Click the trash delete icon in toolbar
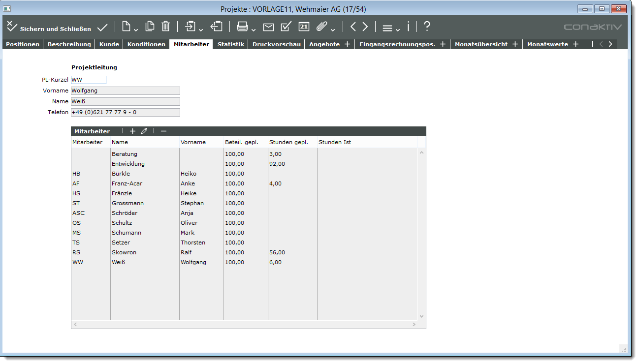The height and width of the screenshot is (364, 639). pos(165,27)
